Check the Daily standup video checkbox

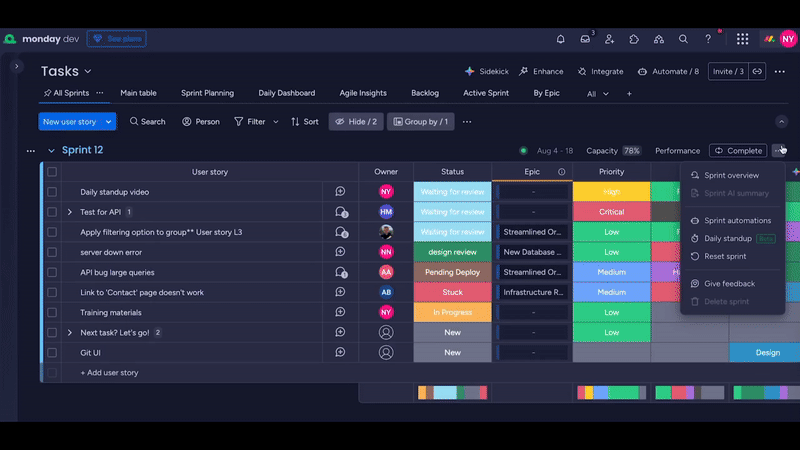(x=52, y=192)
